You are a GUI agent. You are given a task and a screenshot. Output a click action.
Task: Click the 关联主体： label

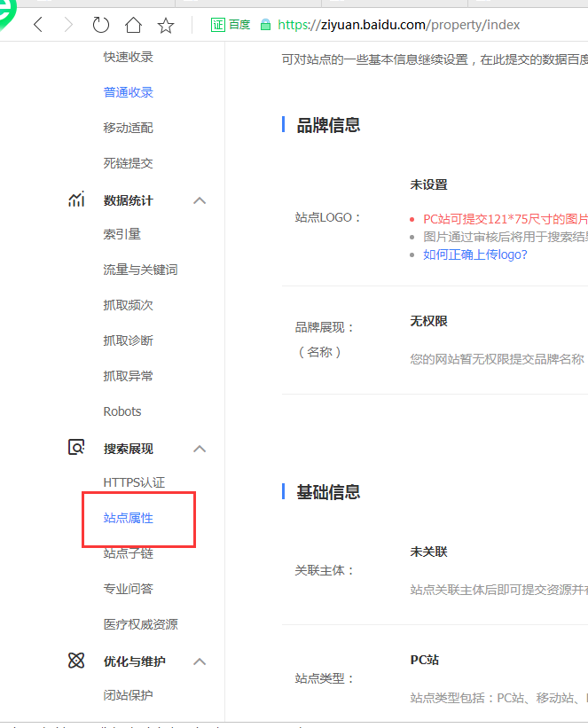click(325, 570)
